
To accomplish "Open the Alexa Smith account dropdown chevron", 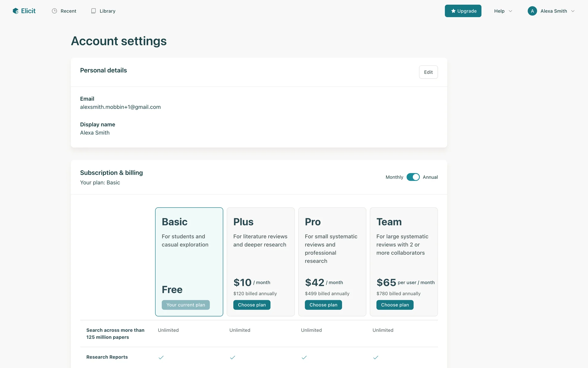I will (x=573, y=11).
